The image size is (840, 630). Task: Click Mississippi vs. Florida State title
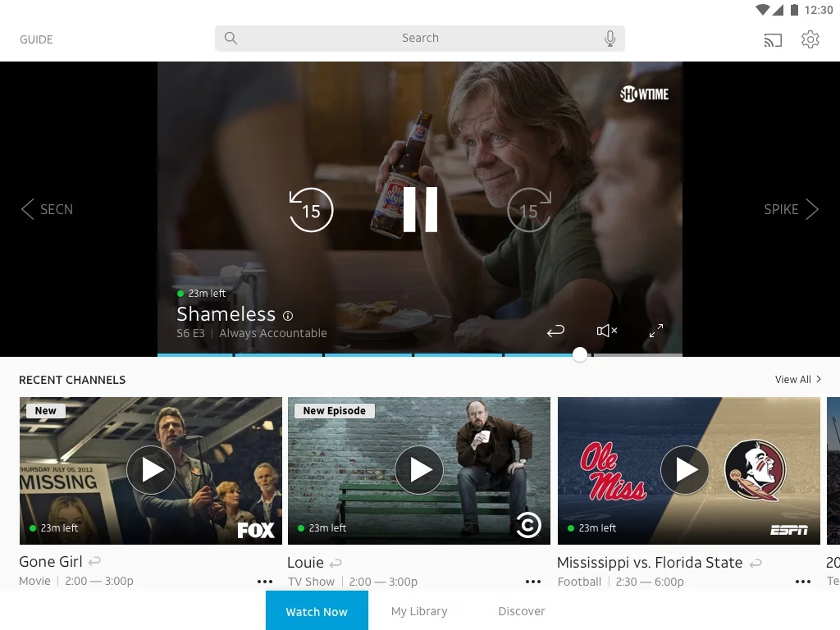tap(650, 563)
